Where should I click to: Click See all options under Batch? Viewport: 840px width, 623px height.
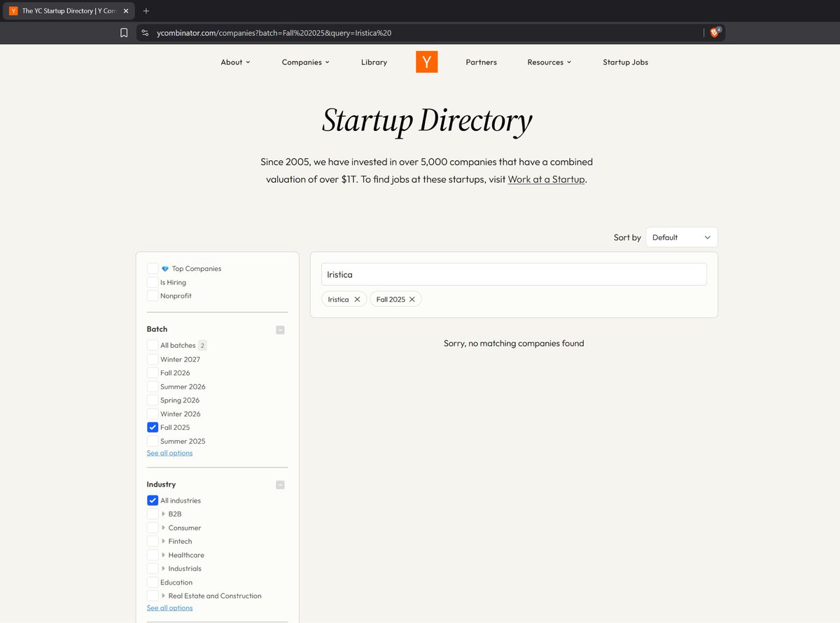pos(169,453)
